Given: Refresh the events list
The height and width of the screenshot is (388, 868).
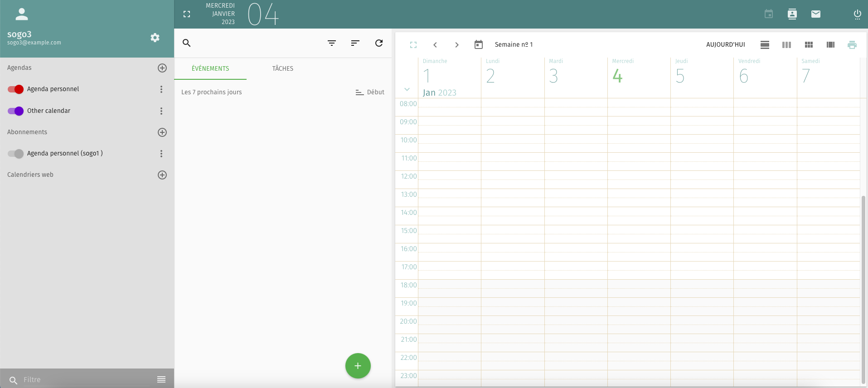Looking at the screenshot, I should click(x=379, y=43).
